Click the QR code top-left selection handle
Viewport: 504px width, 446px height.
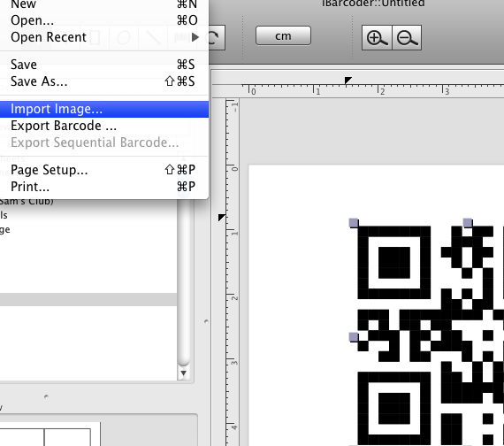pos(354,223)
